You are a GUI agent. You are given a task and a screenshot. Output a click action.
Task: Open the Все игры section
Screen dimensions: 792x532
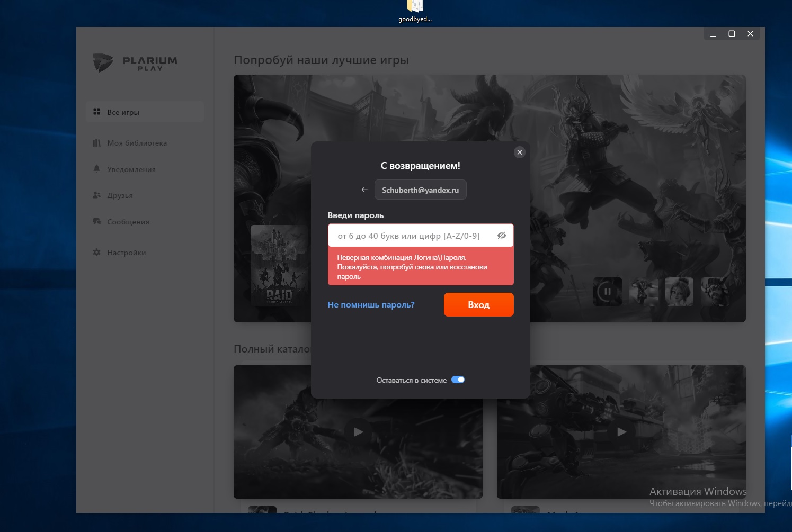(x=145, y=112)
